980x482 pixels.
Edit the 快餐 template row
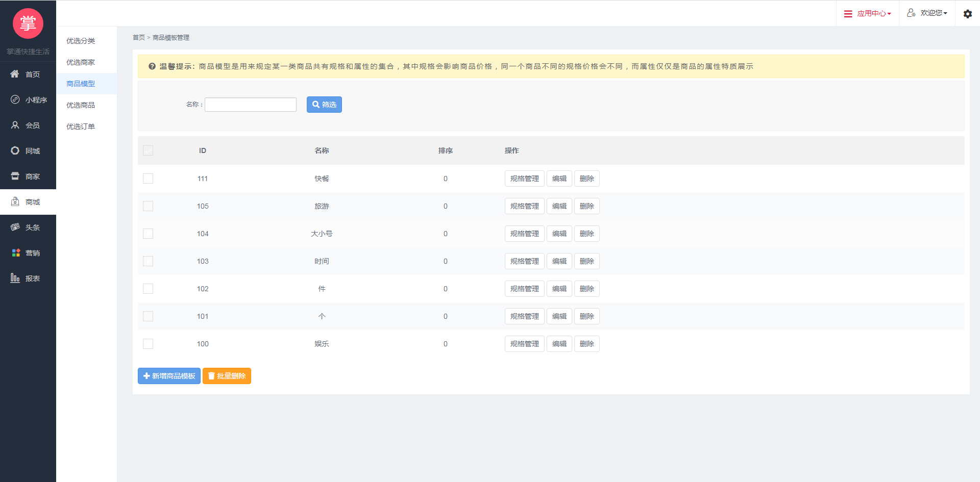coord(559,179)
